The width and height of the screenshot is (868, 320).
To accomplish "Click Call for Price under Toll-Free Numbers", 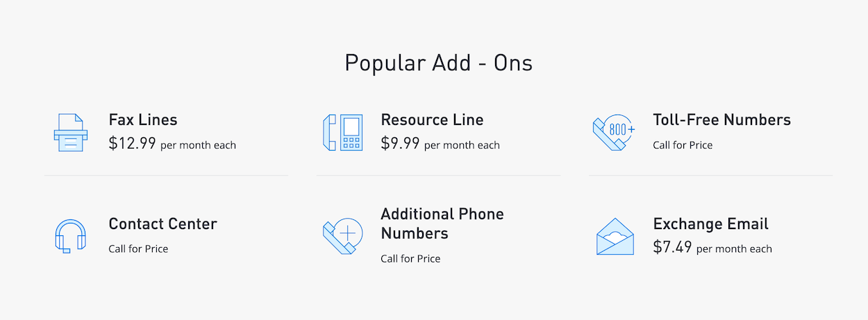I will coord(683,145).
